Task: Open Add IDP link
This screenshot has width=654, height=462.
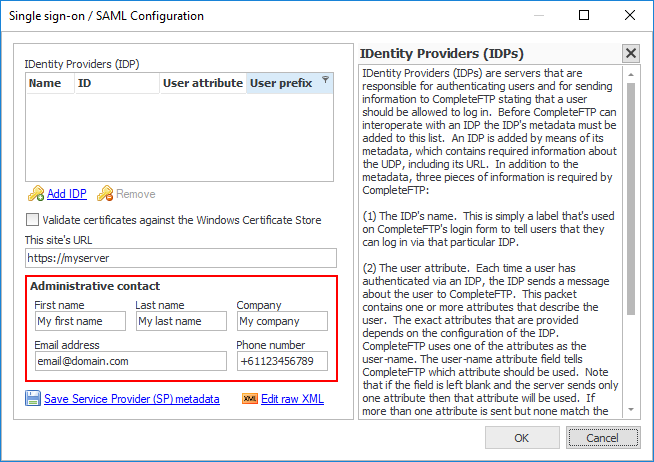Action: [x=66, y=194]
